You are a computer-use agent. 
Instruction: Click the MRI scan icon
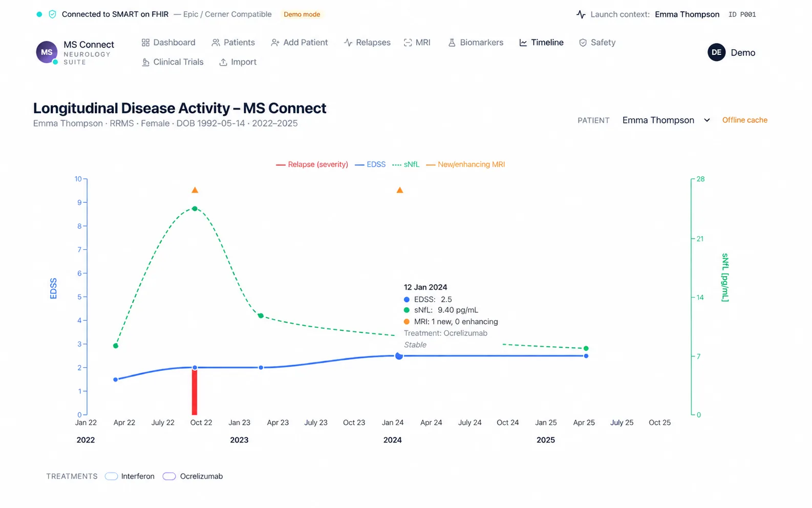coord(408,43)
